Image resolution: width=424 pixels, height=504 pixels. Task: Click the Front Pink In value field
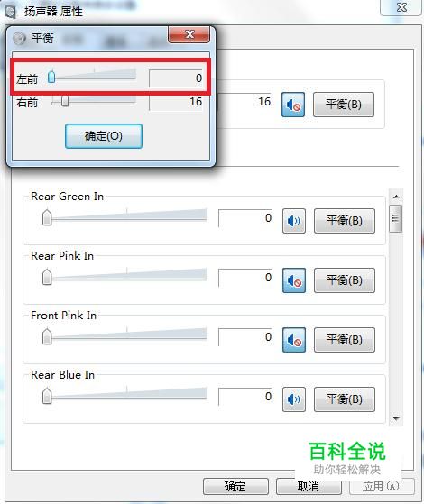coord(245,337)
